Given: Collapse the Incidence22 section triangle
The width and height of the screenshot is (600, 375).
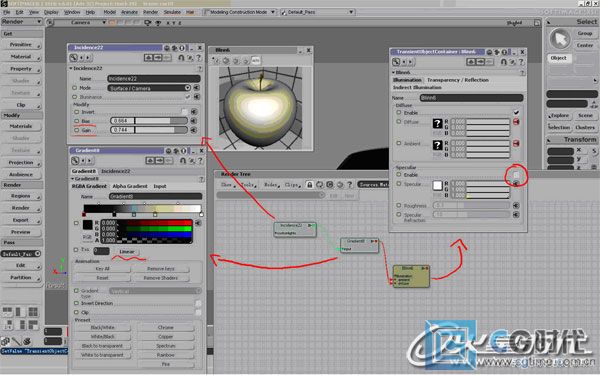Looking at the screenshot, I should click(71, 68).
